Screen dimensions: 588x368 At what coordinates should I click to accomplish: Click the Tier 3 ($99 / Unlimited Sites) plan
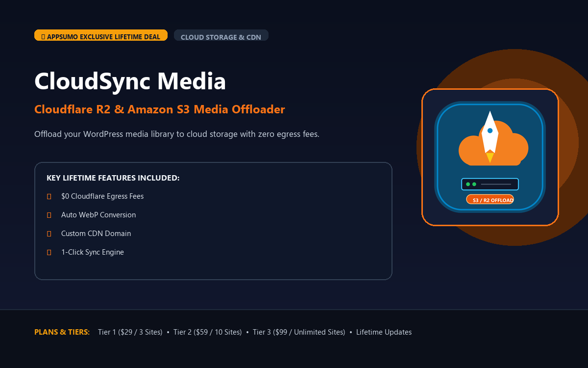pyautogui.click(x=299, y=332)
